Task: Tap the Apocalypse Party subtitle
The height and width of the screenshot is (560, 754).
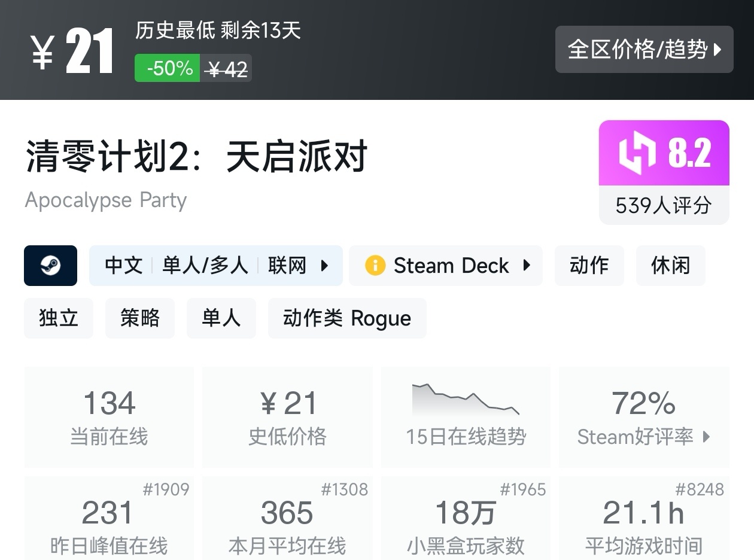Action: (x=106, y=200)
